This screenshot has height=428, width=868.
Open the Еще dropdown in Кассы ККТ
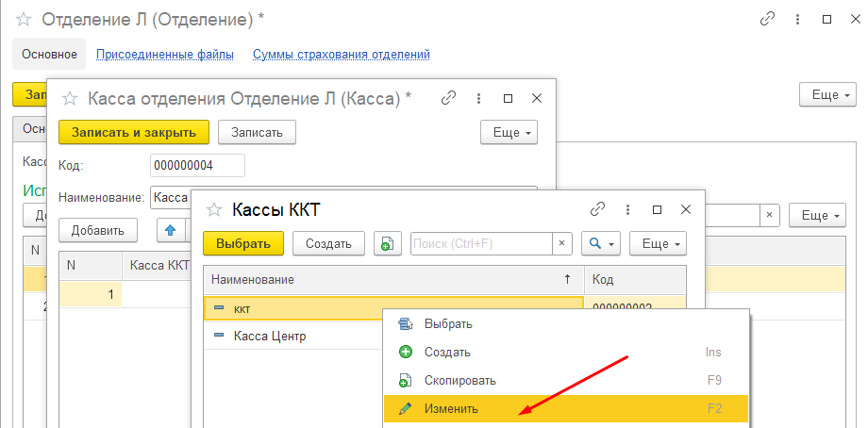pos(658,243)
